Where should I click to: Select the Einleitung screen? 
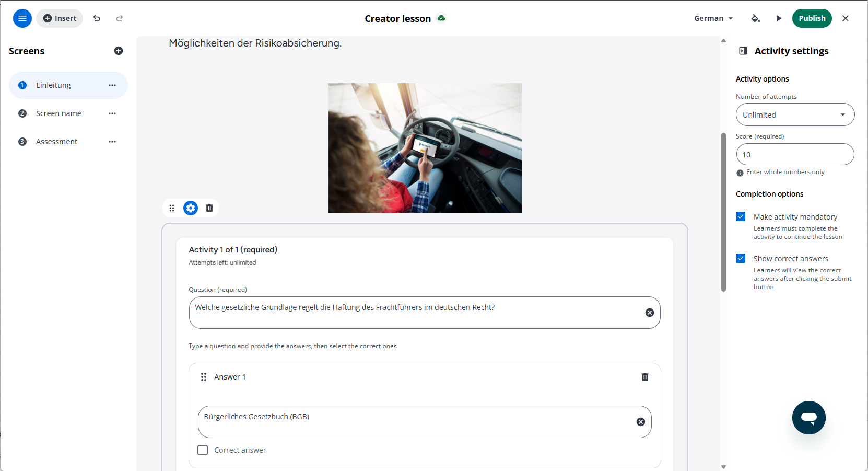point(68,85)
